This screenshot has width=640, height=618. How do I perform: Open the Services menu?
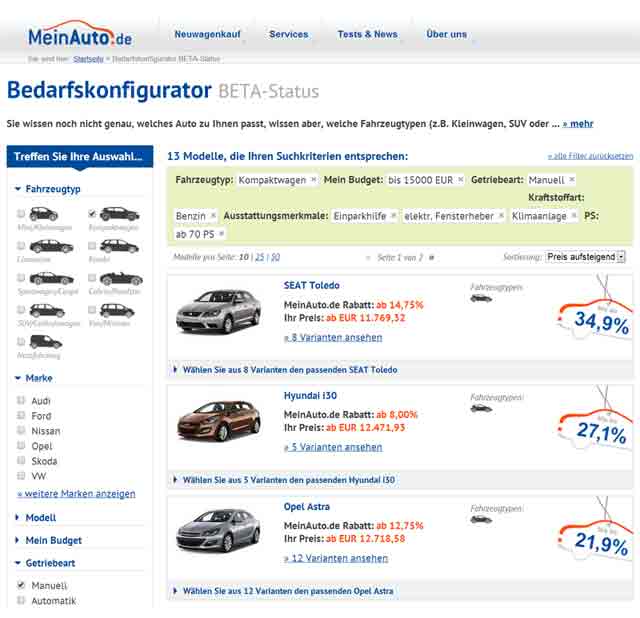[289, 34]
